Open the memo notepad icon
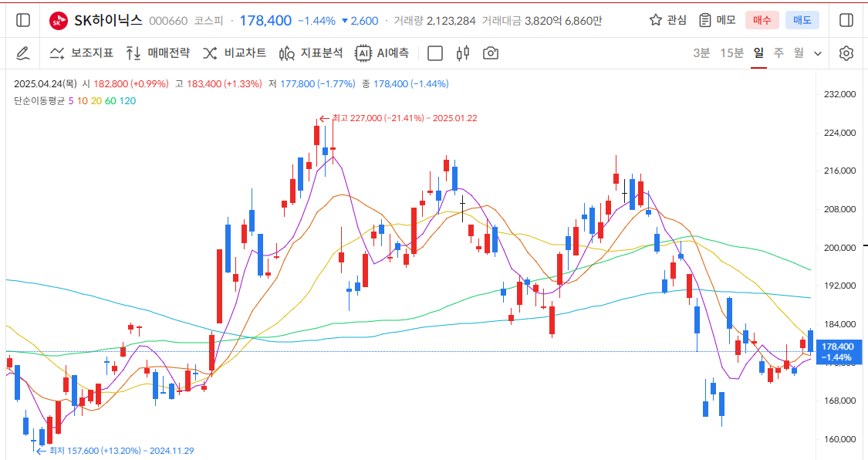The height and width of the screenshot is (460, 868). pyautogui.click(x=704, y=20)
